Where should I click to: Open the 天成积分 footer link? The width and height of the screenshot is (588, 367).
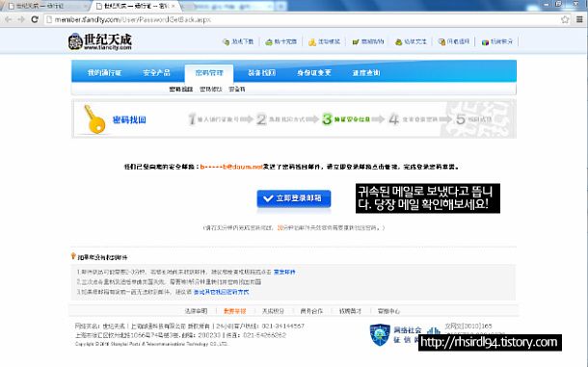point(273,311)
